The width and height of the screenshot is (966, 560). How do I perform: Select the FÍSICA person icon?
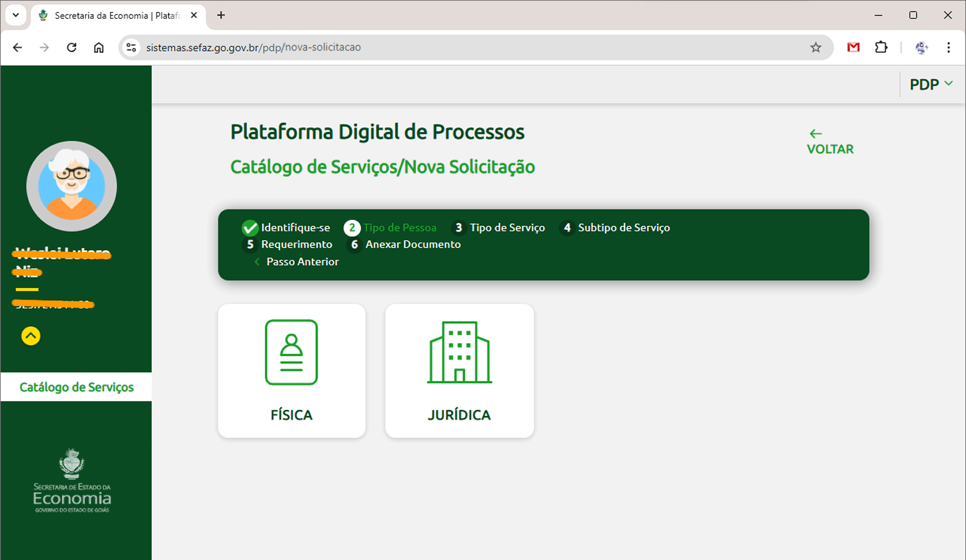point(291,352)
